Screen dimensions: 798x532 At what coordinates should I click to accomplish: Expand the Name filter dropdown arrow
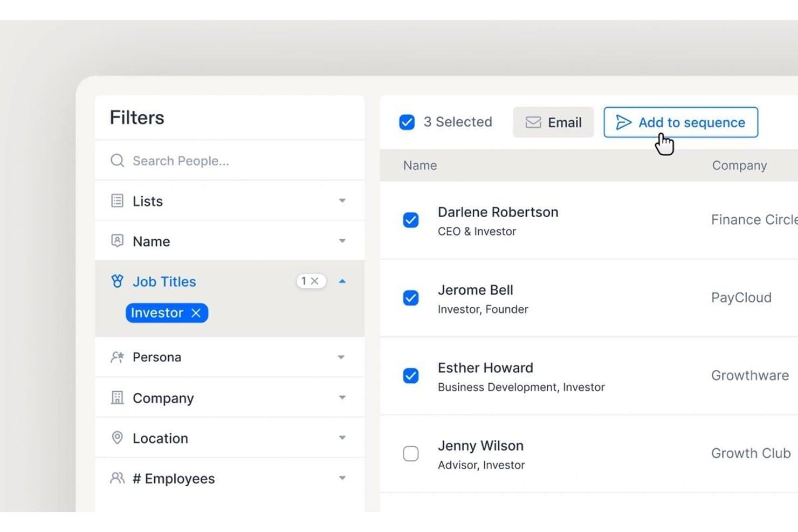click(x=342, y=241)
